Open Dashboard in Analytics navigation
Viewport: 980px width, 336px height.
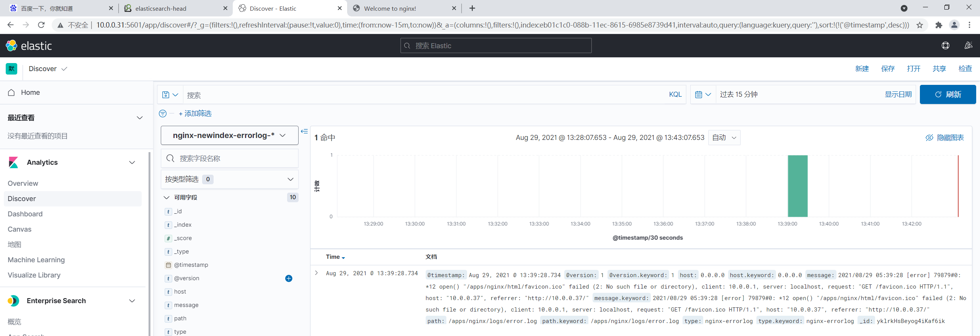pos(25,214)
